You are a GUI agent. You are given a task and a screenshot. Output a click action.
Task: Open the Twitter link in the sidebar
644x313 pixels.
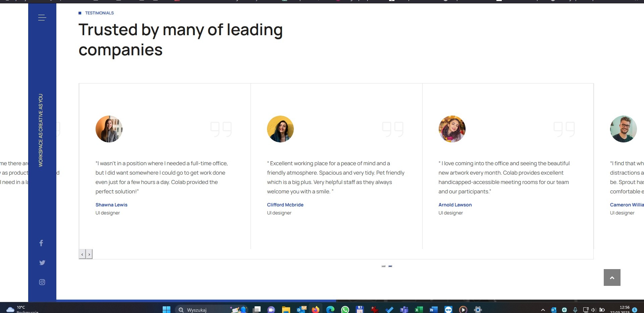click(x=42, y=263)
